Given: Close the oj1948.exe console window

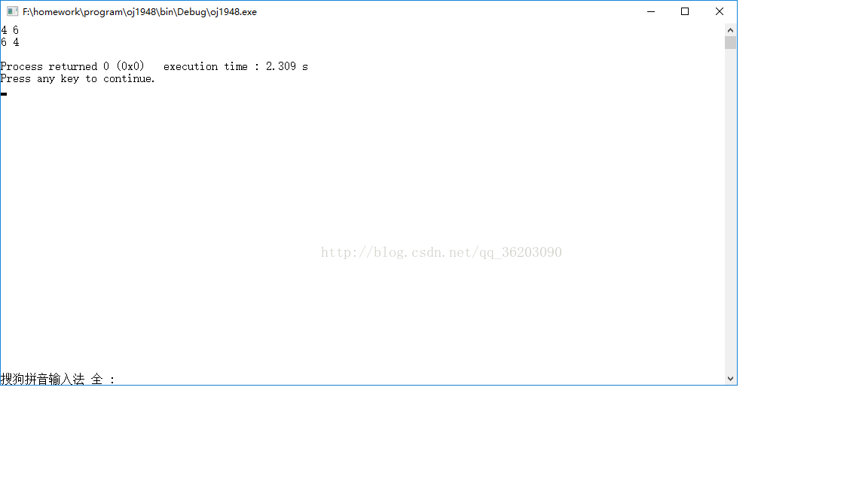Looking at the screenshot, I should pyautogui.click(x=719, y=11).
